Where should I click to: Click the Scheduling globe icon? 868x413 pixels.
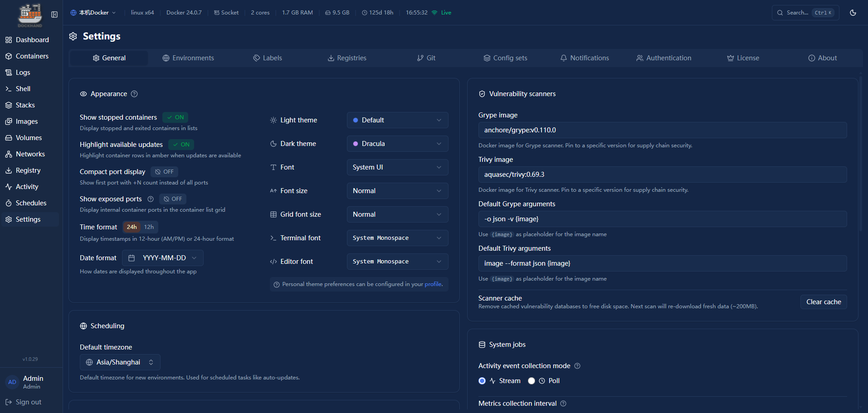click(83, 326)
